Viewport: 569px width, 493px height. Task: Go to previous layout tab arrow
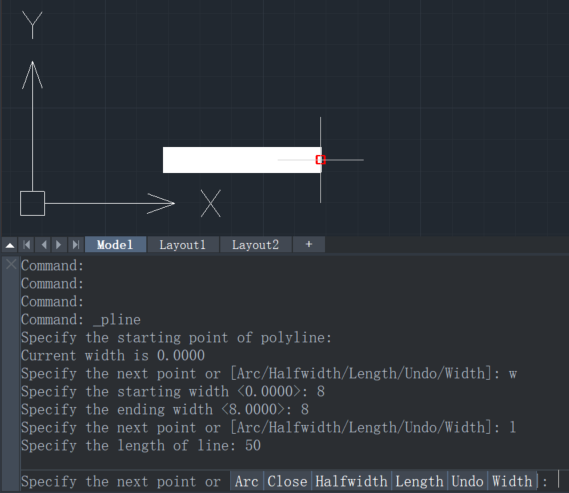click(44, 245)
